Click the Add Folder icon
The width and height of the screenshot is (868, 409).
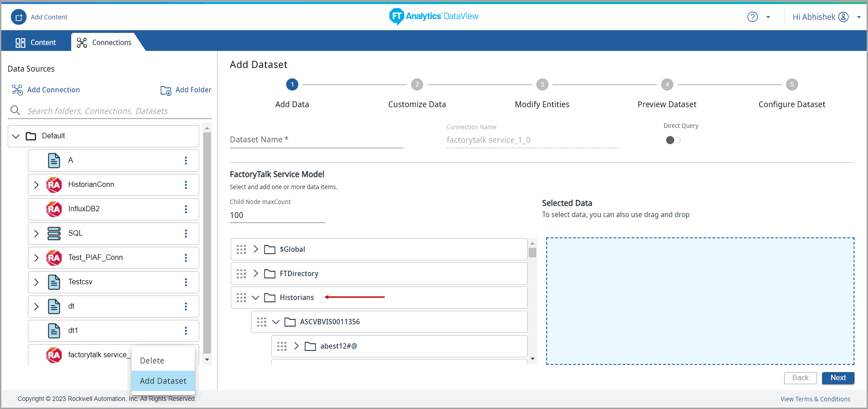coord(166,91)
